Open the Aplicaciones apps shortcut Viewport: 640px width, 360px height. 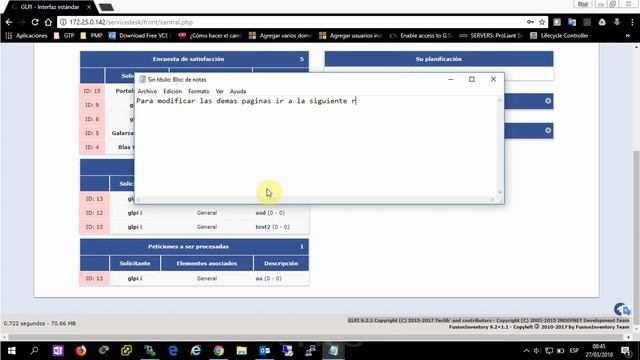coord(27,36)
